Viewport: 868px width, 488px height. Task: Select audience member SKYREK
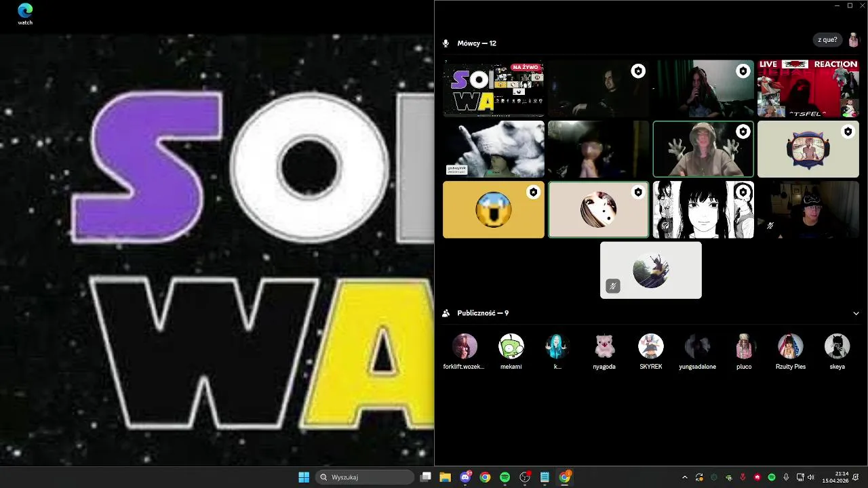coord(651,352)
